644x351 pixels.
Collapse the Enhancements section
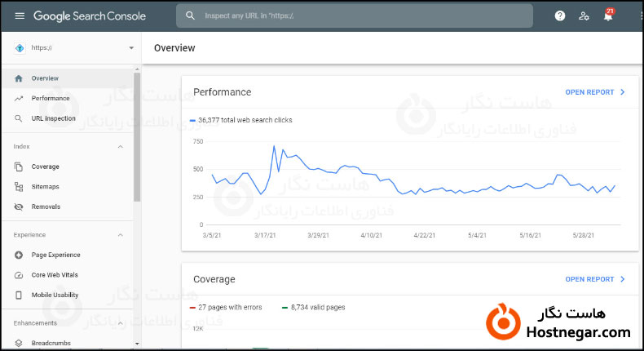click(x=121, y=323)
